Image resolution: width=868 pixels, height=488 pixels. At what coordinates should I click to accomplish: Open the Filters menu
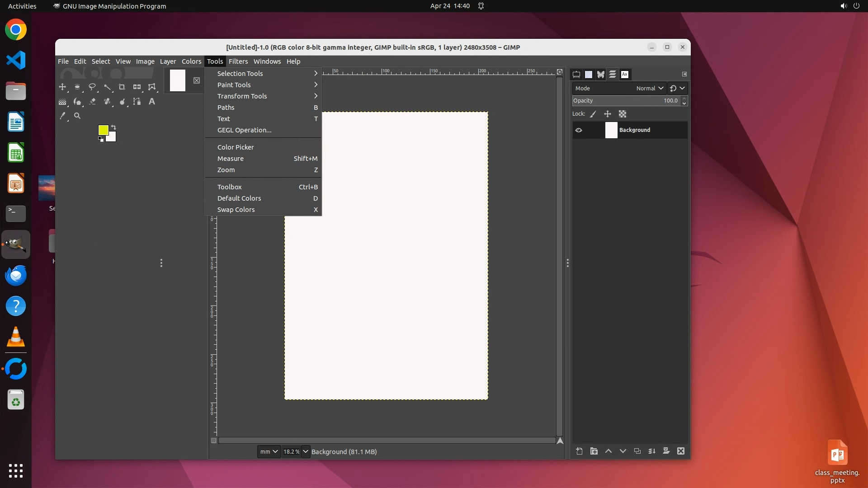[238, 61]
